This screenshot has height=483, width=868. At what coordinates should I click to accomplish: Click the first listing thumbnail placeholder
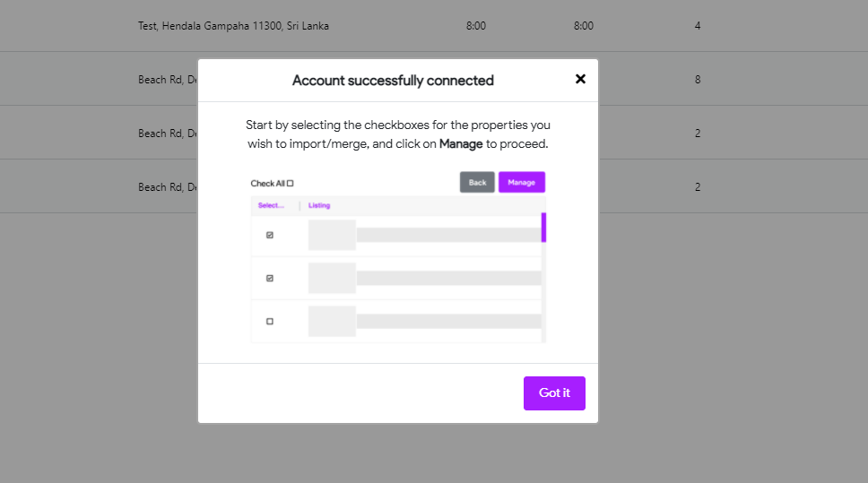(x=332, y=235)
